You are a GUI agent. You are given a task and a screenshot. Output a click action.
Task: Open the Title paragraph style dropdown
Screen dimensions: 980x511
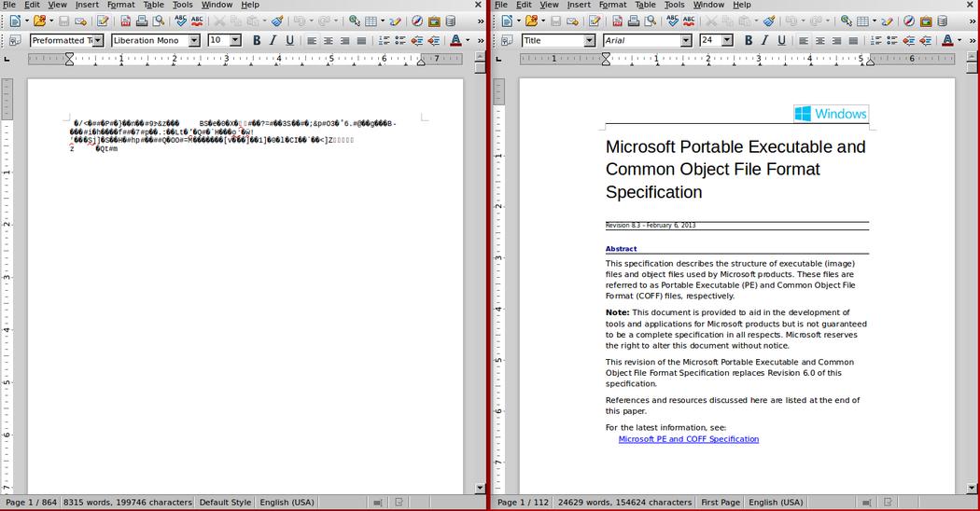(589, 41)
